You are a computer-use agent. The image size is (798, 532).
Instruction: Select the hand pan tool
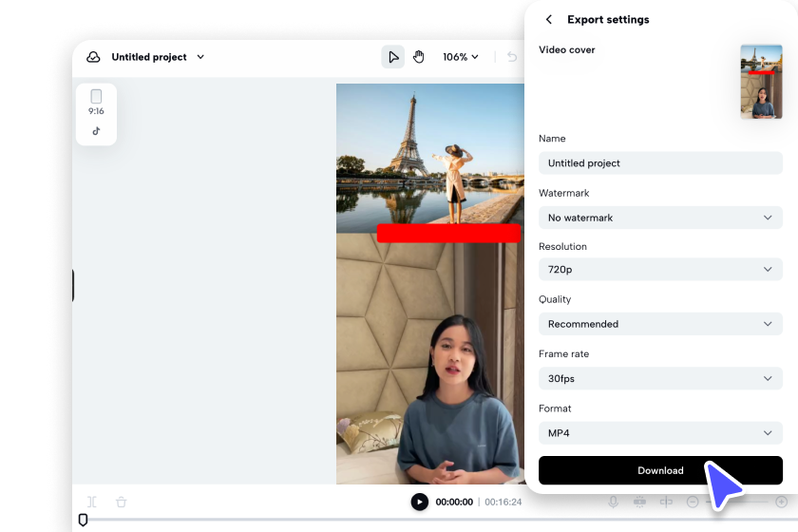418,57
